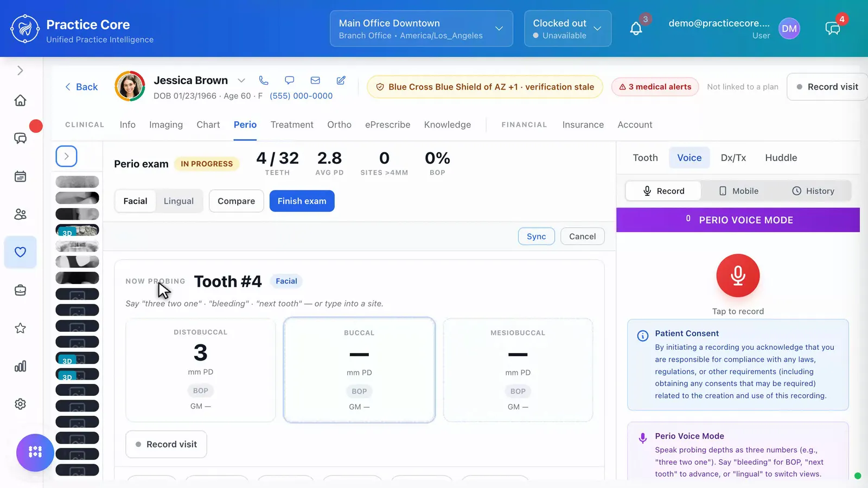
Task: Open the top-right chat icon with badge
Action: coord(833,28)
